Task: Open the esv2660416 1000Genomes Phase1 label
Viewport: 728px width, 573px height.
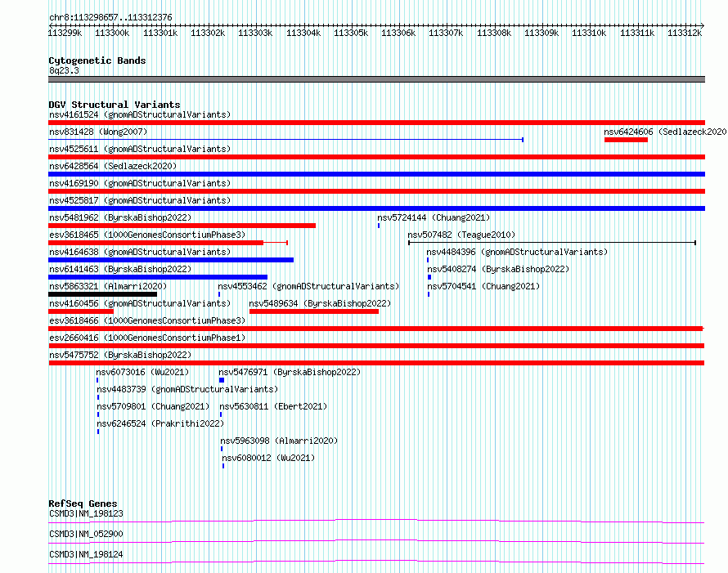Action: click(x=147, y=338)
